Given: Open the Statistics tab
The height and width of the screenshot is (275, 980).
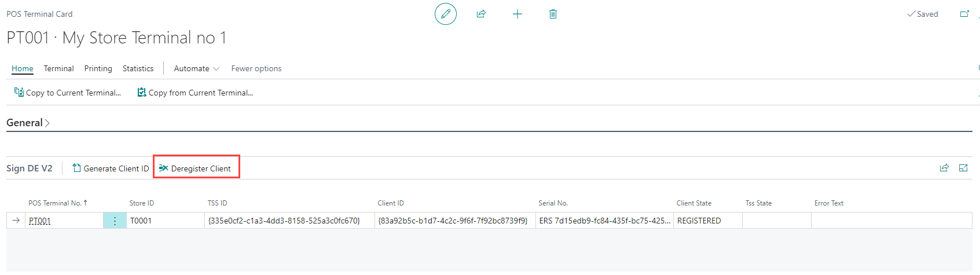Looking at the screenshot, I should (x=138, y=68).
